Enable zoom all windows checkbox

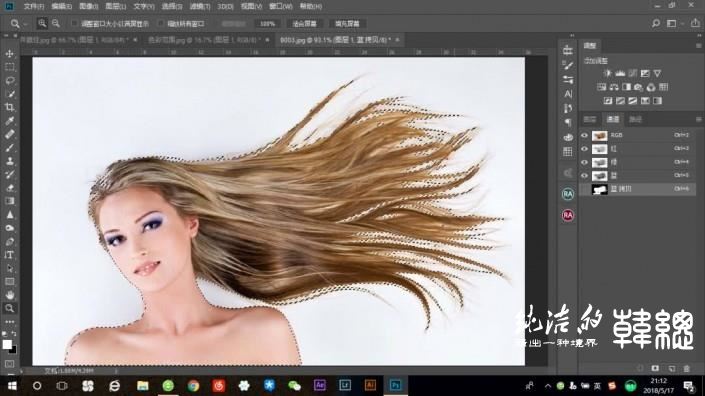coord(161,23)
